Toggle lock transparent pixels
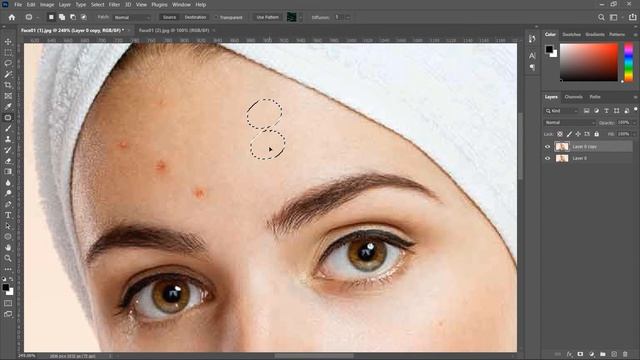The width and height of the screenshot is (640, 360). [x=560, y=134]
